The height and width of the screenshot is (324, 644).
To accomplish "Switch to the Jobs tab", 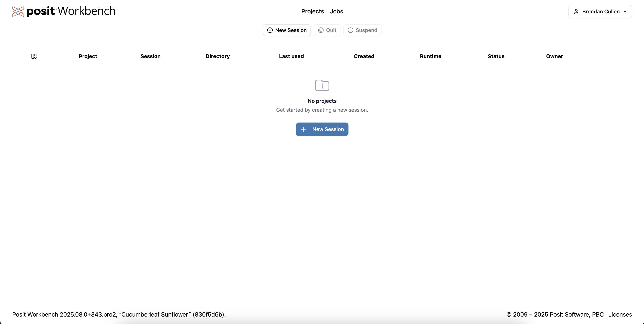I will coord(336,11).
